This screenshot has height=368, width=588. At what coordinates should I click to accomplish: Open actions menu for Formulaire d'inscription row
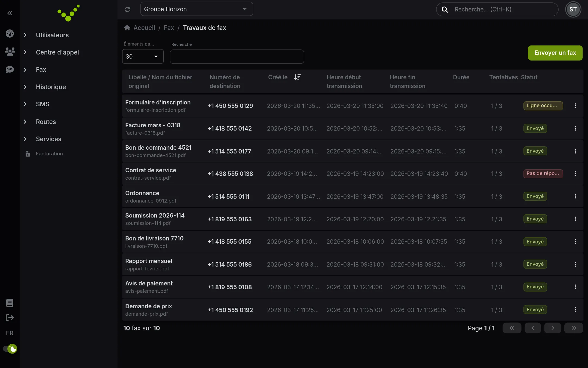click(575, 106)
